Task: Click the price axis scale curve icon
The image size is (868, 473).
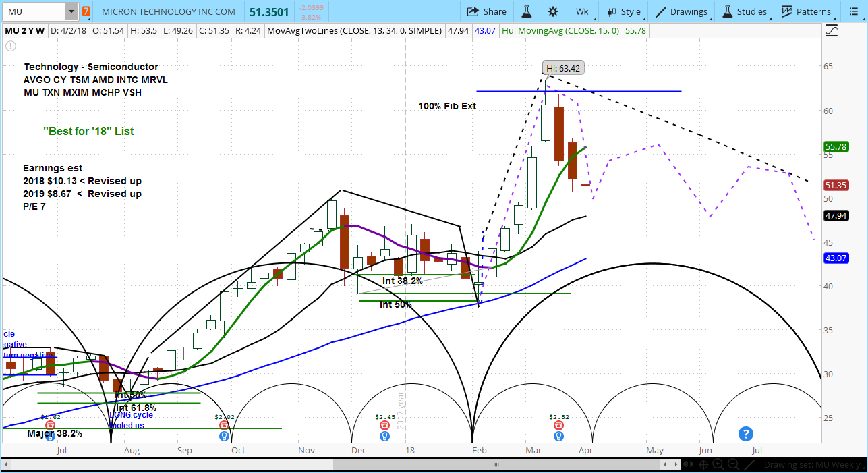Action: pyautogui.click(x=832, y=31)
